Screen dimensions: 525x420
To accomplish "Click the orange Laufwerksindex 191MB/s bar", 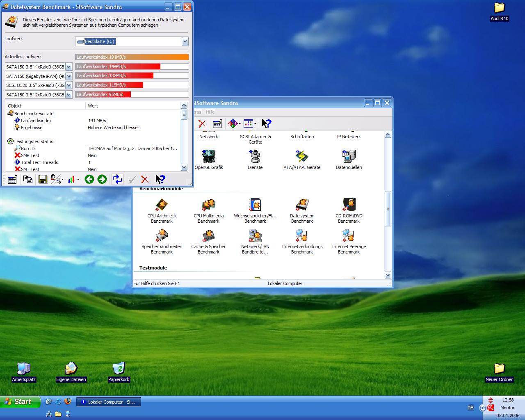I will click(132, 57).
